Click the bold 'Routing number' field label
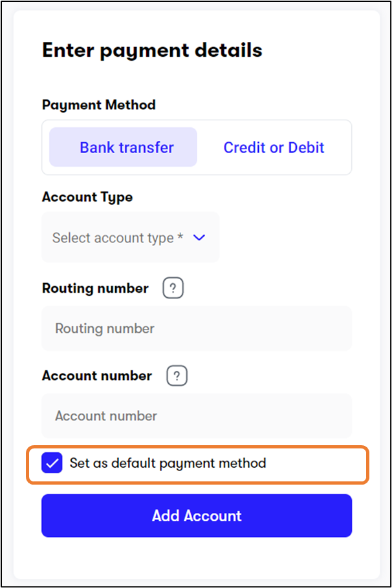The width and height of the screenshot is (392, 588). [95, 288]
